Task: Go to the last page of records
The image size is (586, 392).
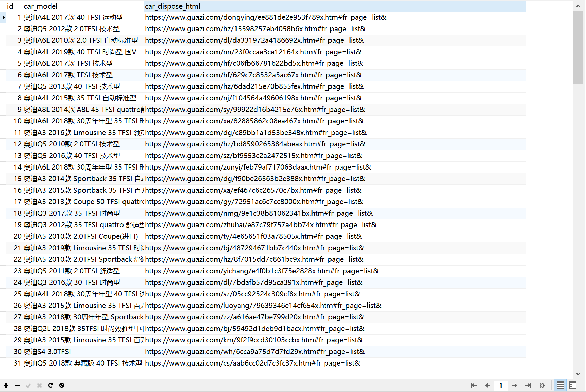Action: pos(528,385)
